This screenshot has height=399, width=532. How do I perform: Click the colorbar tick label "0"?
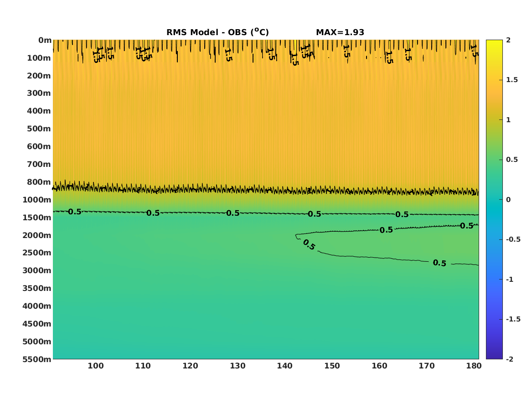click(x=508, y=200)
